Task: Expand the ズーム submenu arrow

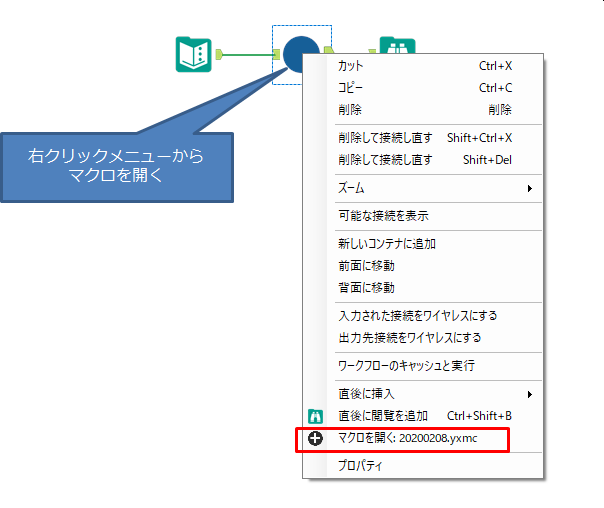Action: (530, 188)
